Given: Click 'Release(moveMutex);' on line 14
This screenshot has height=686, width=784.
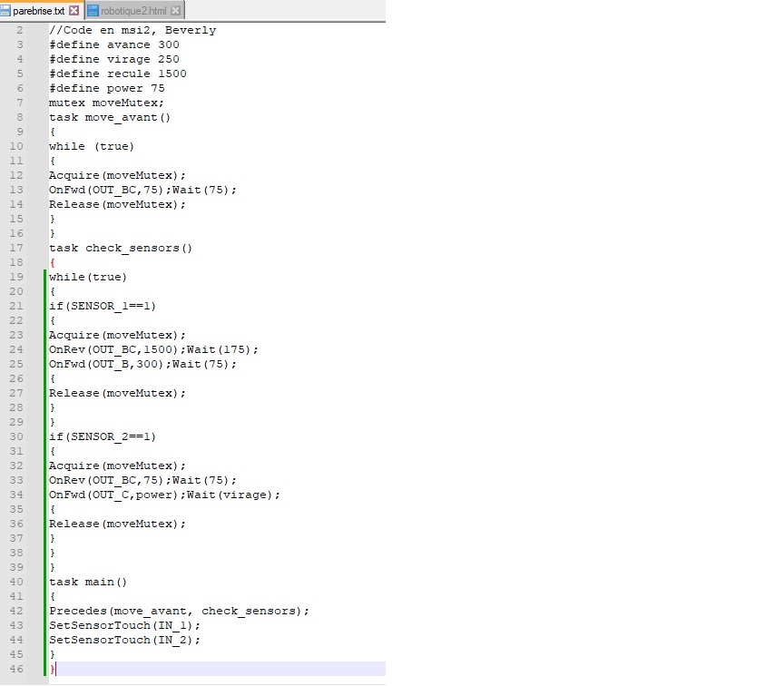Looking at the screenshot, I should 117,204.
